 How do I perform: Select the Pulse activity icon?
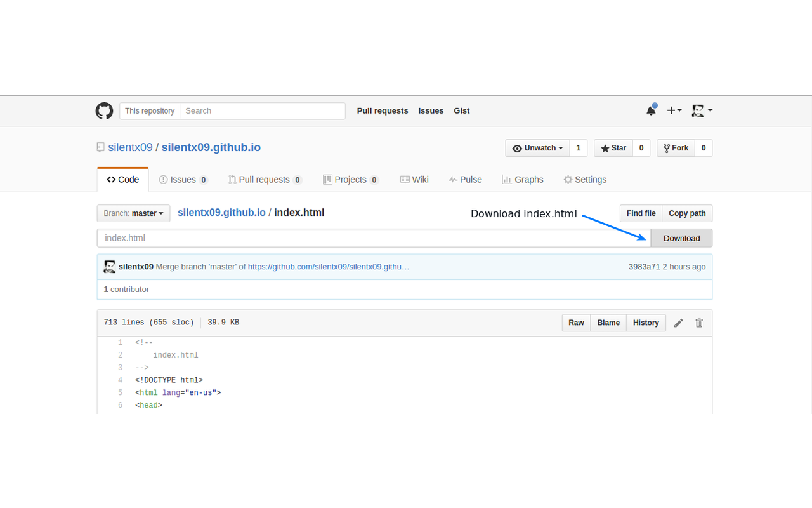454,179
